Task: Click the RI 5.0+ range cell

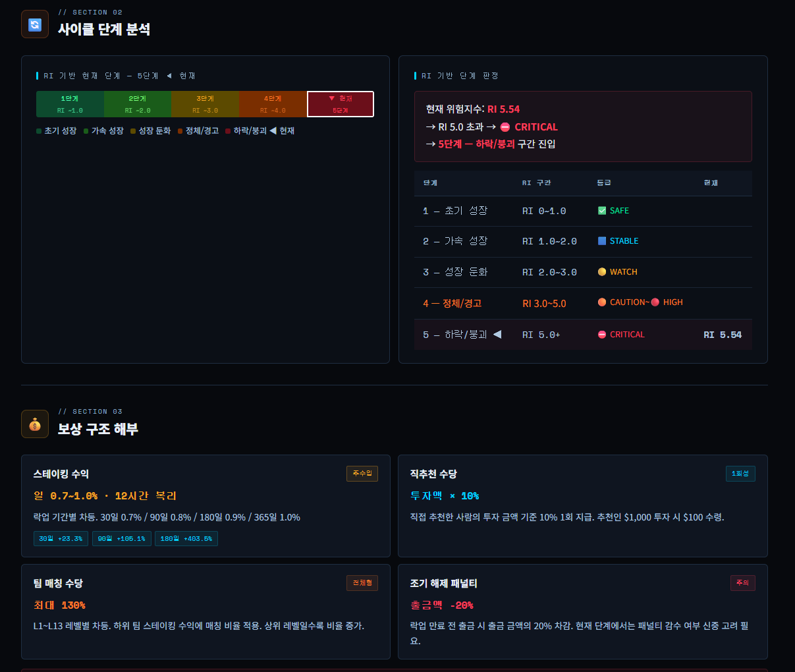Action: coord(541,335)
